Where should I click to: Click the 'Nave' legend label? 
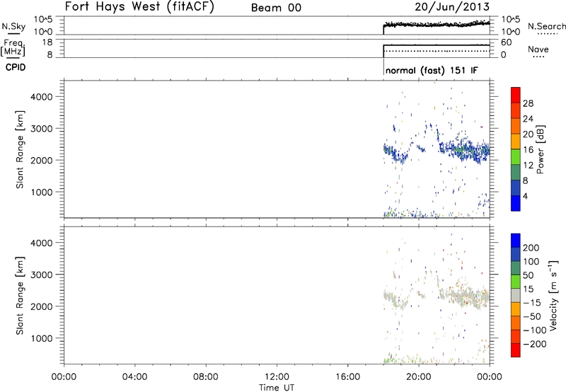pos(538,49)
